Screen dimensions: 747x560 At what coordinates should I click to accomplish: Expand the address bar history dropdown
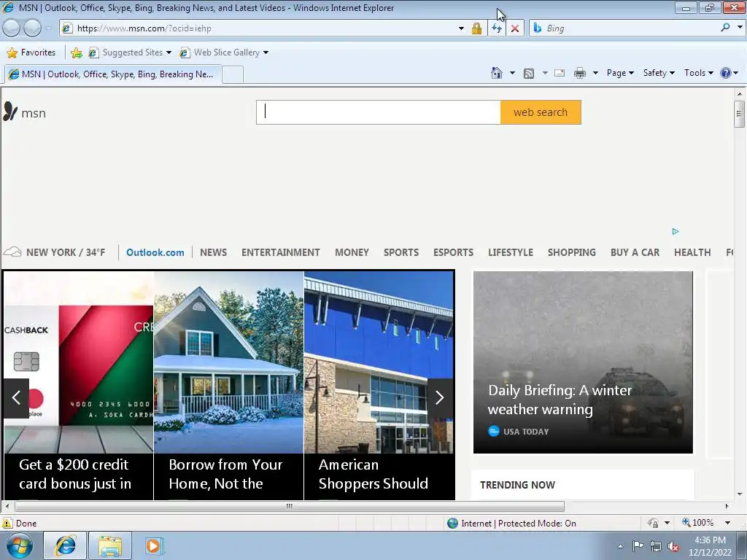pyautogui.click(x=461, y=28)
